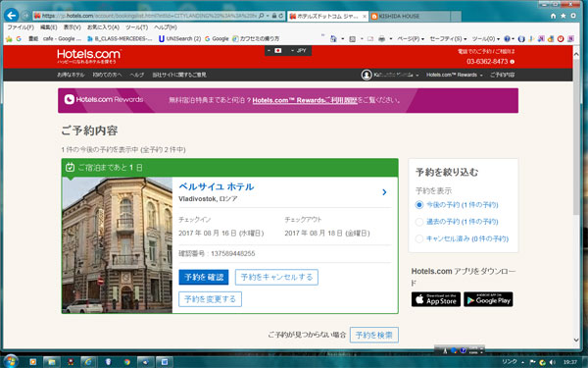588x368 pixels.
Task: Click the taskbar clock 19:37
Action: tap(570, 362)
